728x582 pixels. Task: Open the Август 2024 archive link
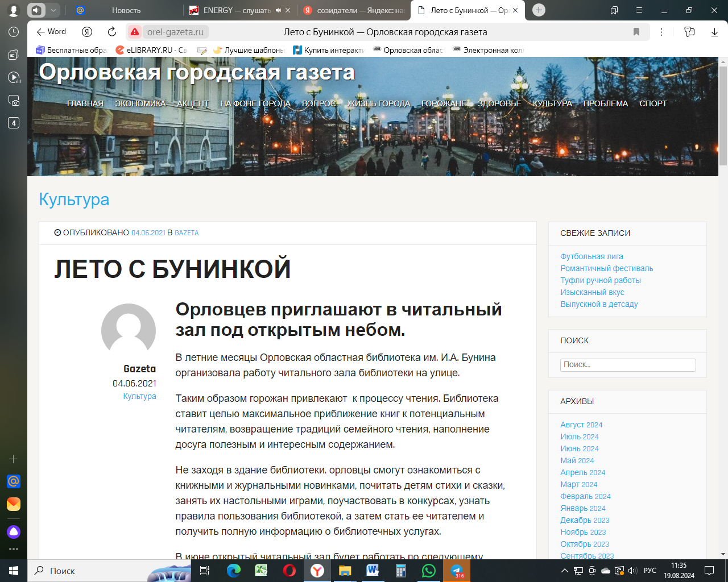(581, 425)
